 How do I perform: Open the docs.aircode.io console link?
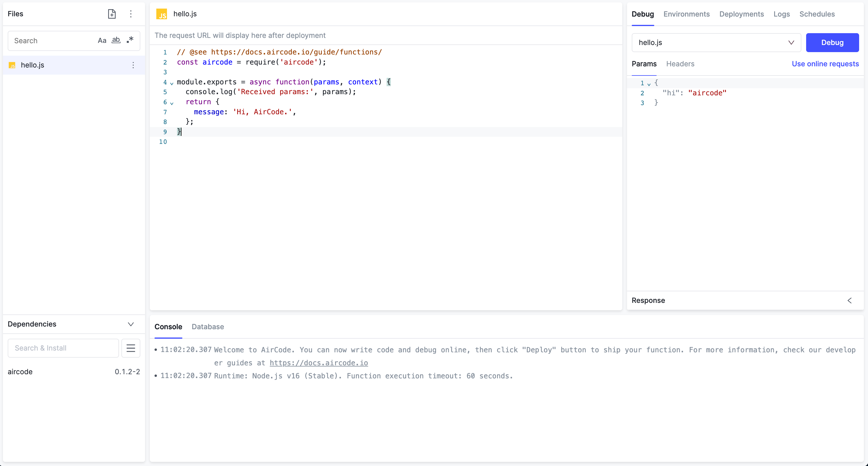coord(319,363)
